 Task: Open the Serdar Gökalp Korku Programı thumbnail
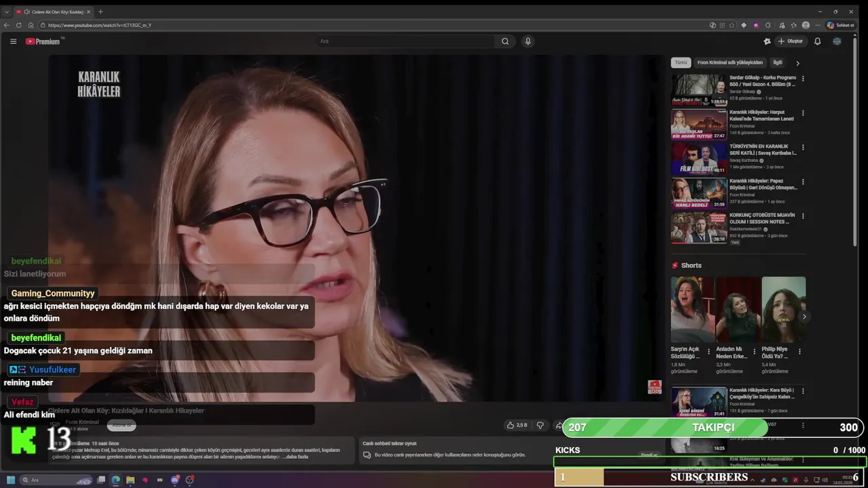click(699, 89)
